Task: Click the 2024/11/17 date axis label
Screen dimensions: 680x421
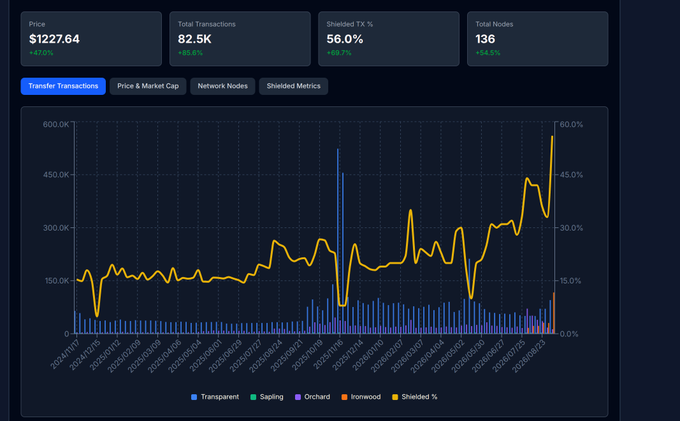Action: [x=64, y=355]
